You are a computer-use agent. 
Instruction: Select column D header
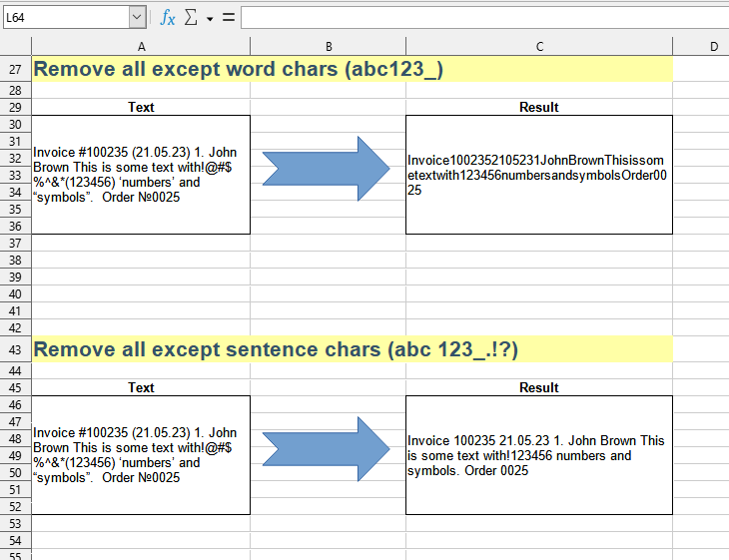(x=713, y=46)
